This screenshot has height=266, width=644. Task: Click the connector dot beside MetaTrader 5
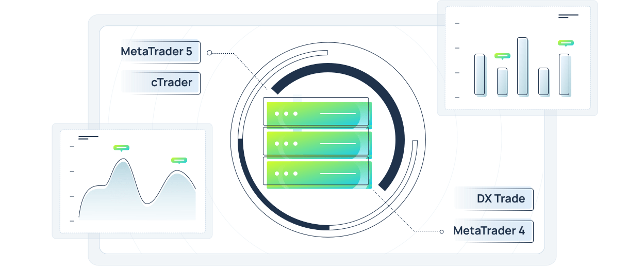coord(209,53)
